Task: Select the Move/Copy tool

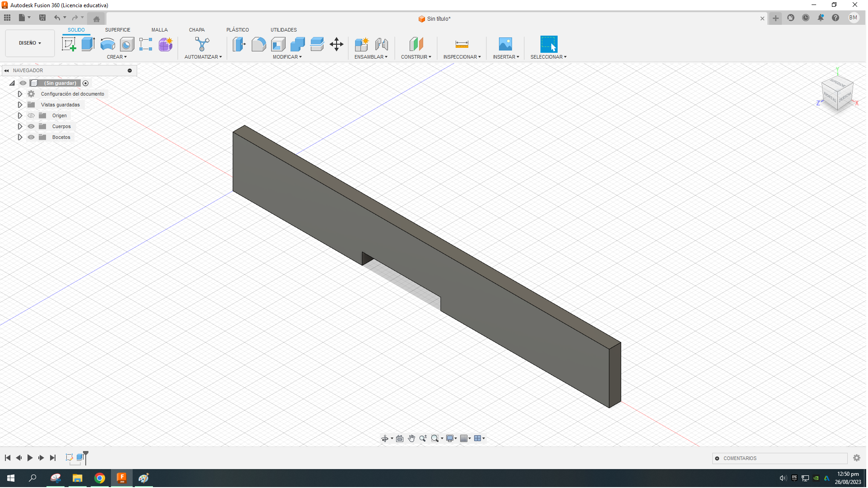Action: click(x=337, y=44)
